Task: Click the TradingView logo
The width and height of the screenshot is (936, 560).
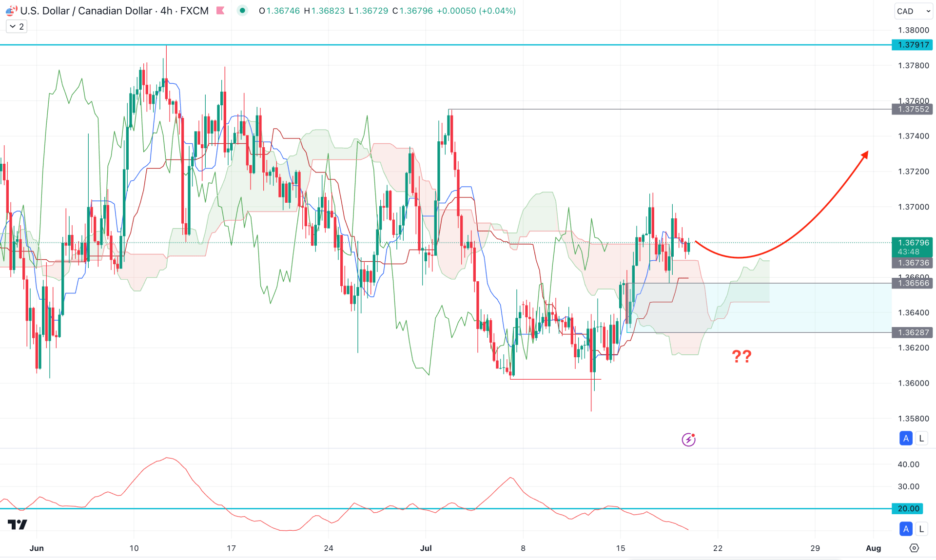Action: coord(18,524)
